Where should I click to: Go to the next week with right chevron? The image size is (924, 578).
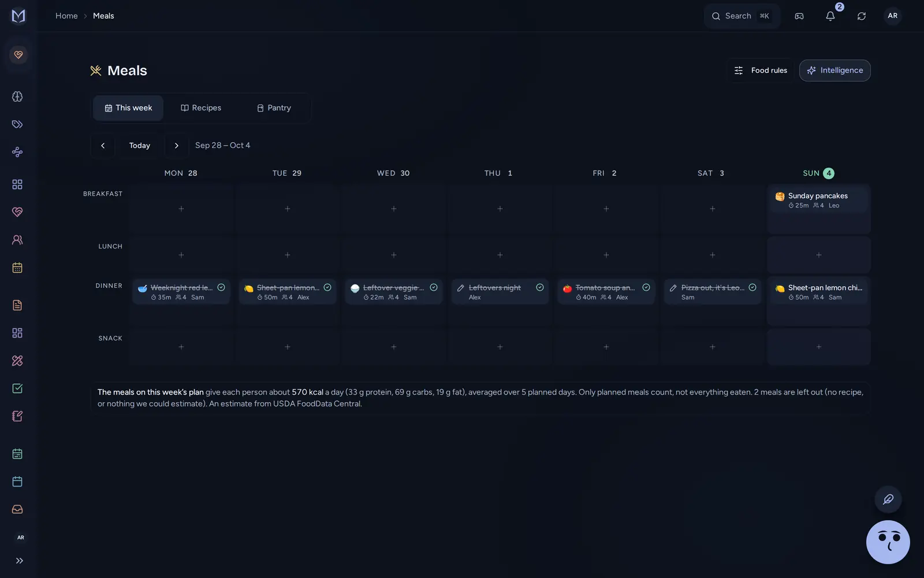[177, 146]
